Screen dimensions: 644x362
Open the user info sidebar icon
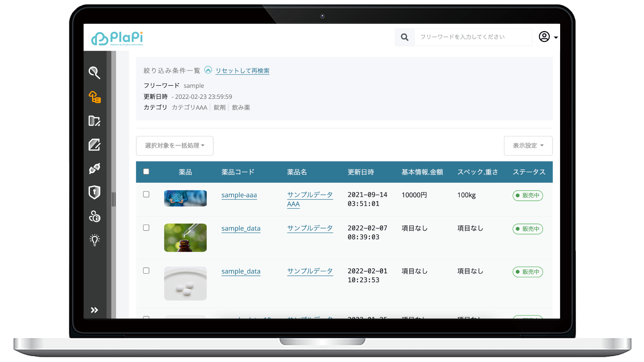(94, 217)
